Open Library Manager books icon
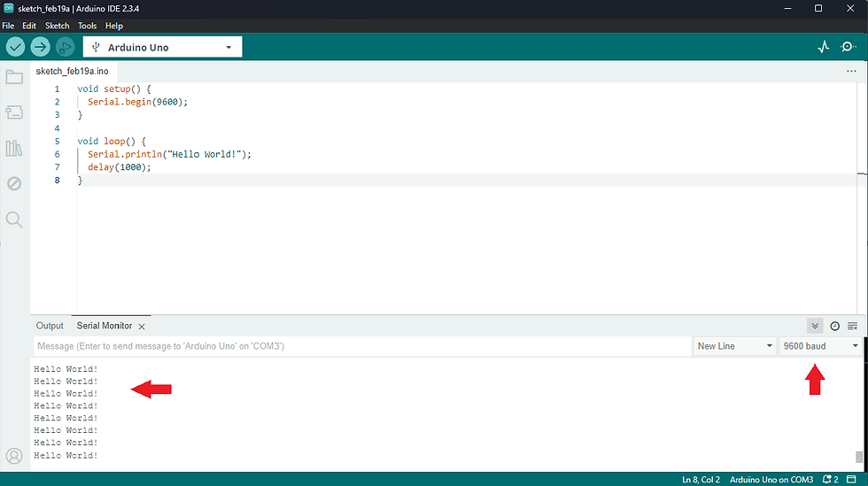868x486 pixels. [x=14, y=148]
